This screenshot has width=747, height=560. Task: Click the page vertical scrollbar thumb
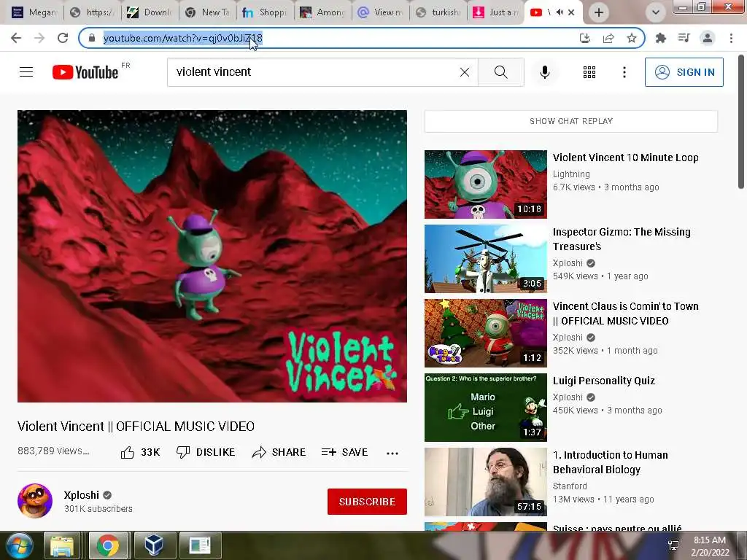pos(741,122)
